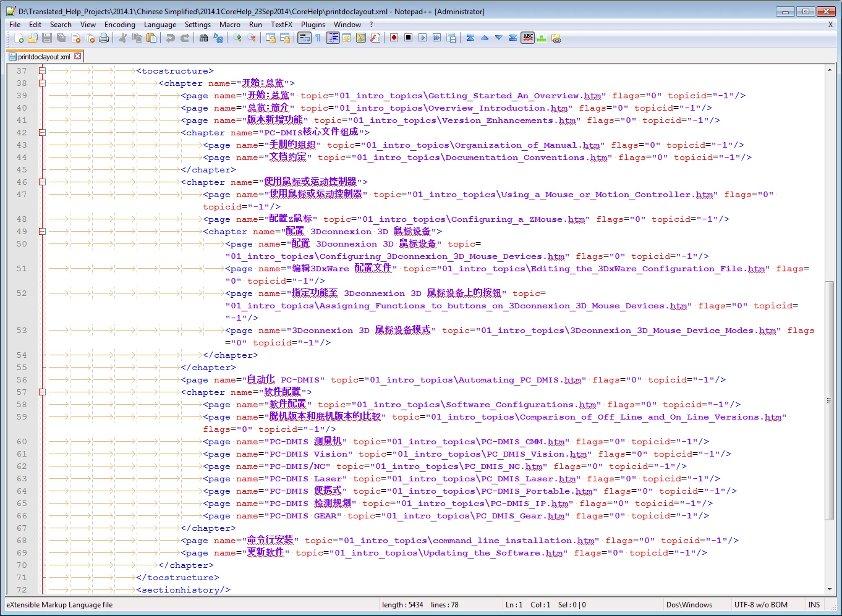
Task: Click line number 50 in margin
Action: 22,243
